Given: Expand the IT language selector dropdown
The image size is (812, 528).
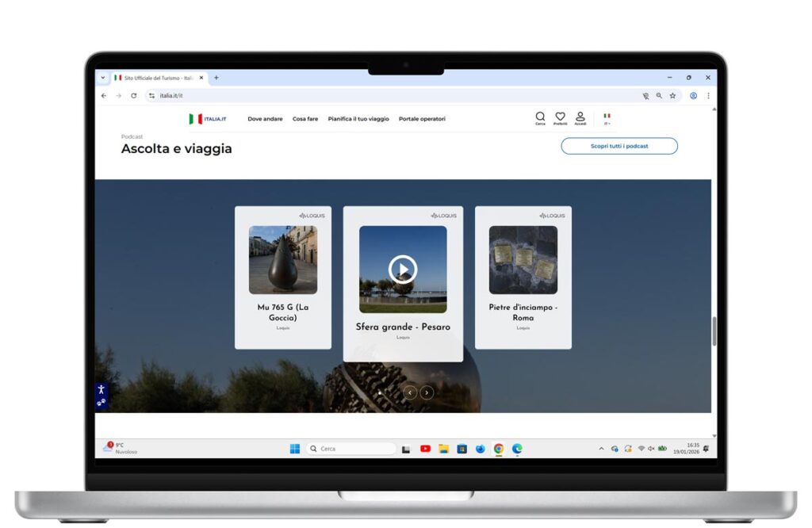Looking at the screenshot, I should (x=607, y=119).
